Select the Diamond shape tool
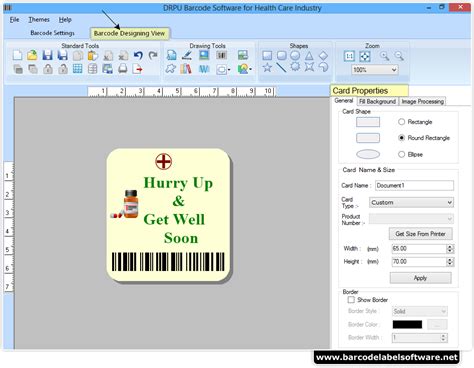The height and width of the screenshot is (368, 474). 323,55
